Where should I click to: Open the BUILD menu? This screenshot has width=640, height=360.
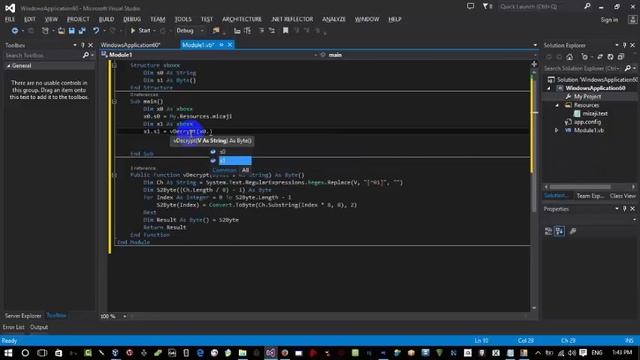coord(106,19)
